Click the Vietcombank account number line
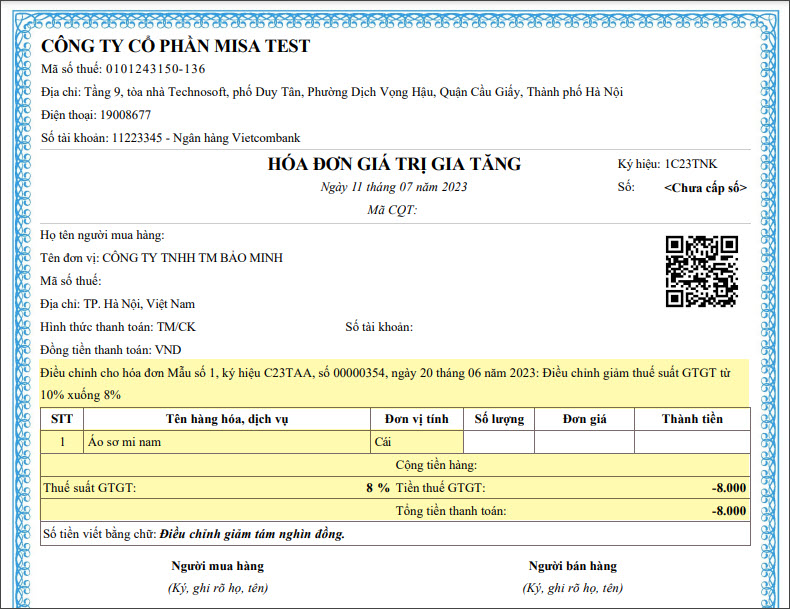The image size is (790, 609). pyautogui.click(x=170, y=138)
